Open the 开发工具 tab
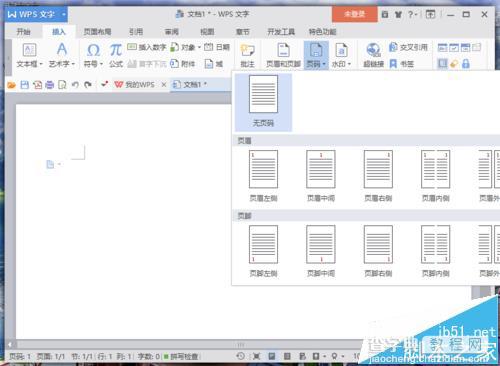The width and height of the screenshot is (500, 366). pyautogui.click(x=281, y=32)
